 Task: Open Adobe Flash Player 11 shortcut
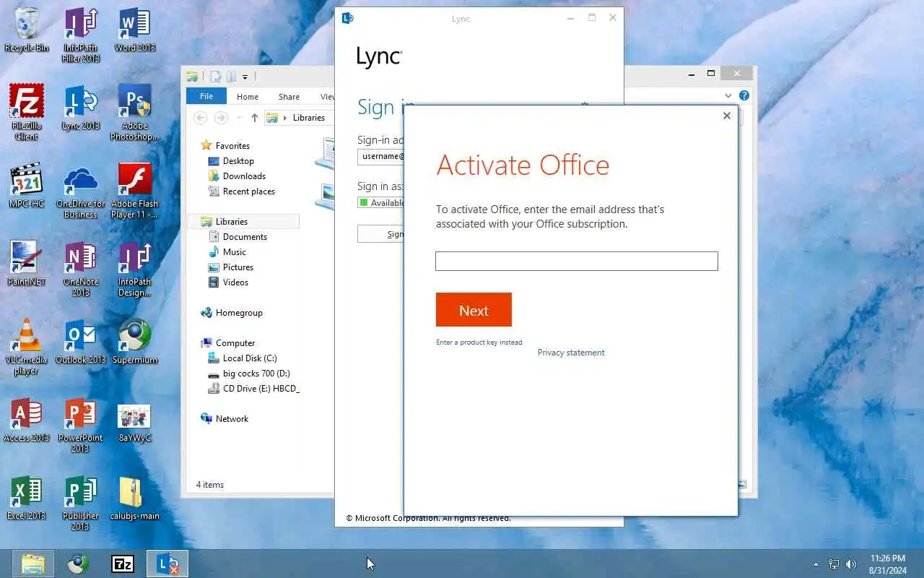coord(134,190)
